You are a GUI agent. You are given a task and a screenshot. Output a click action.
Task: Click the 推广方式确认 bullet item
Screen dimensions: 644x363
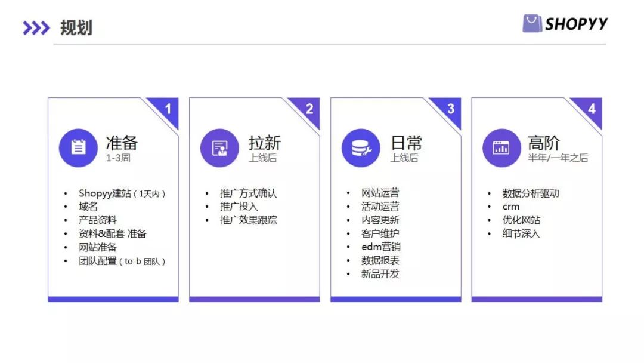pyautogui.click(x=249, y=193)
